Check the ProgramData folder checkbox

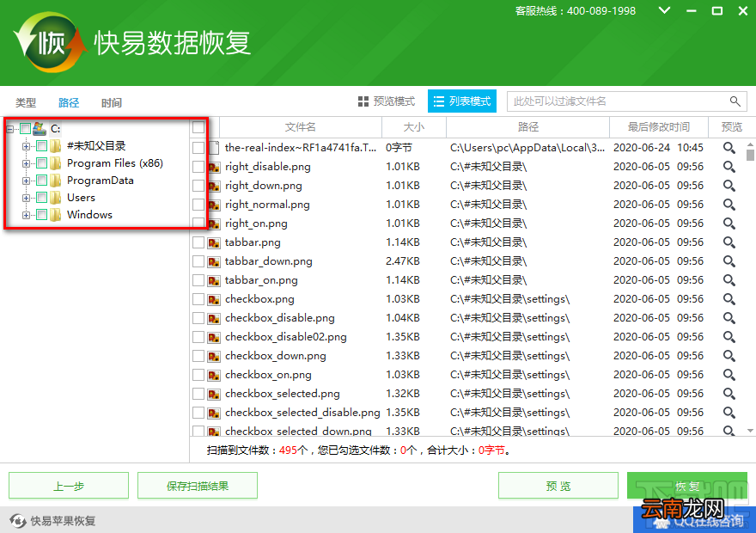[42, 181]
